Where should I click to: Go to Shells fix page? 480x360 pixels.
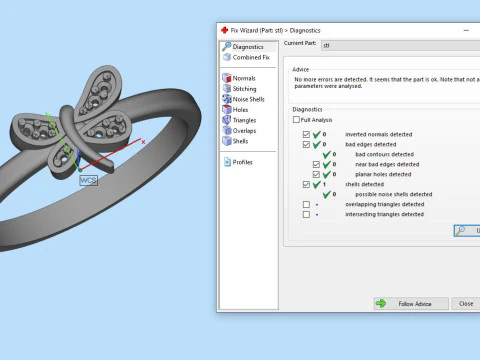point(240,141)
